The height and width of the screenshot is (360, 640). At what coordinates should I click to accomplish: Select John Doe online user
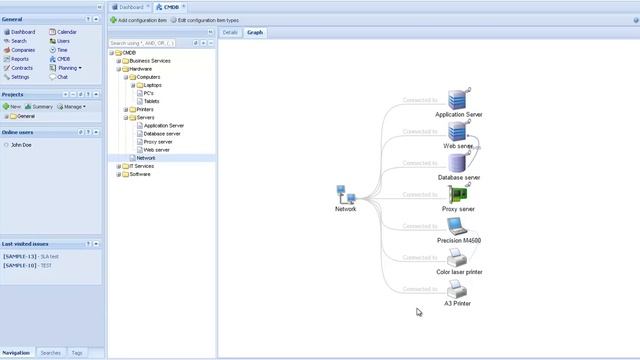pyautogui.click(x=21, y=145)
